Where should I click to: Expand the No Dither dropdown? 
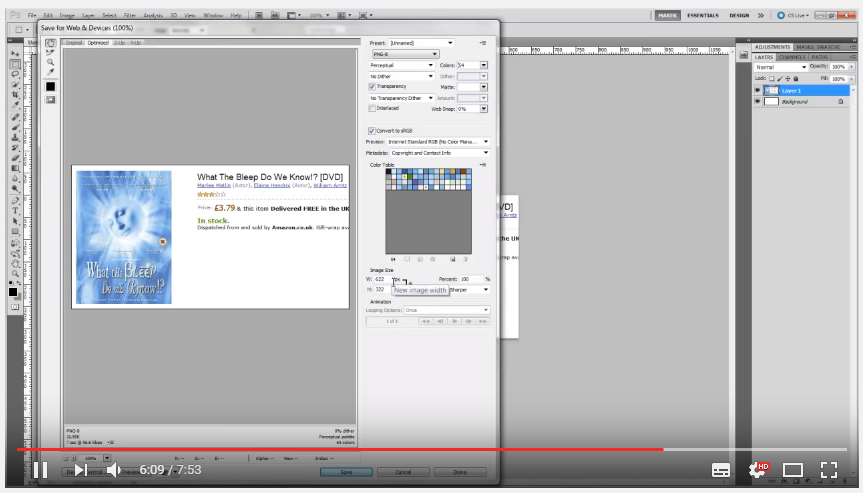(x=402, y=76)
